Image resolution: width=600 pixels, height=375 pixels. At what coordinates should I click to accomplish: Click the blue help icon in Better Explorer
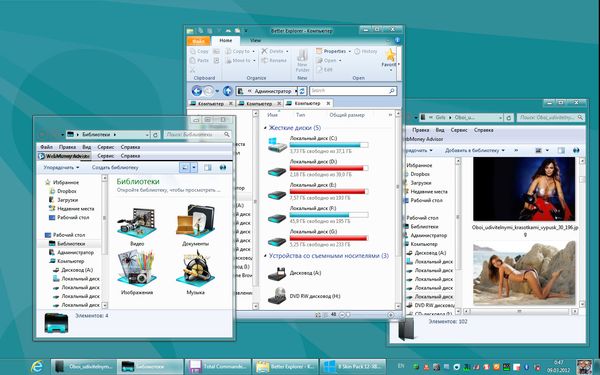397,40
